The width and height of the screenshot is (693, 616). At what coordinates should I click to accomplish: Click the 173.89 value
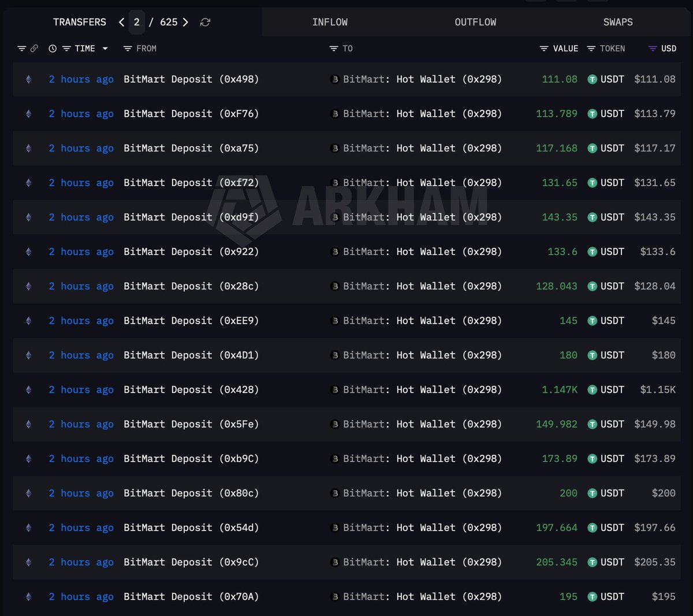[x=560, y=459]
